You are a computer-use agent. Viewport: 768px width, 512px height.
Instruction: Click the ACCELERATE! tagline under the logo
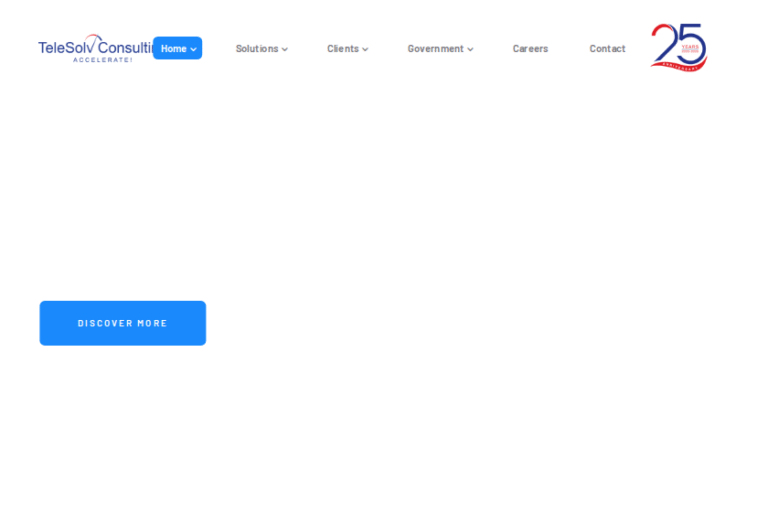click(x=102, y=60)
